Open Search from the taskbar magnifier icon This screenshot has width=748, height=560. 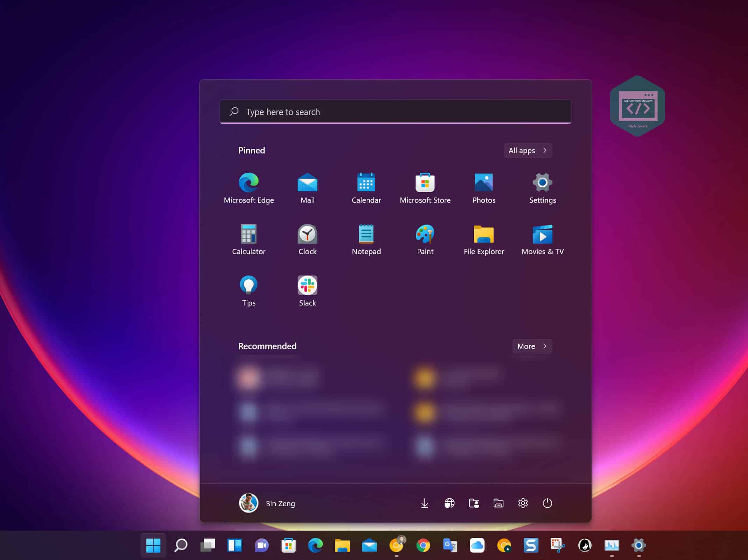[x=181, y=545]
